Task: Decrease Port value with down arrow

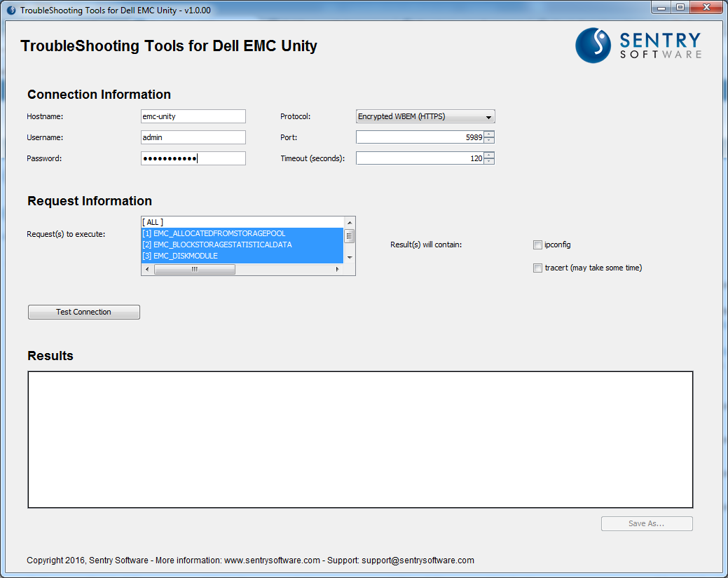Action: click(x=489, y=141)
